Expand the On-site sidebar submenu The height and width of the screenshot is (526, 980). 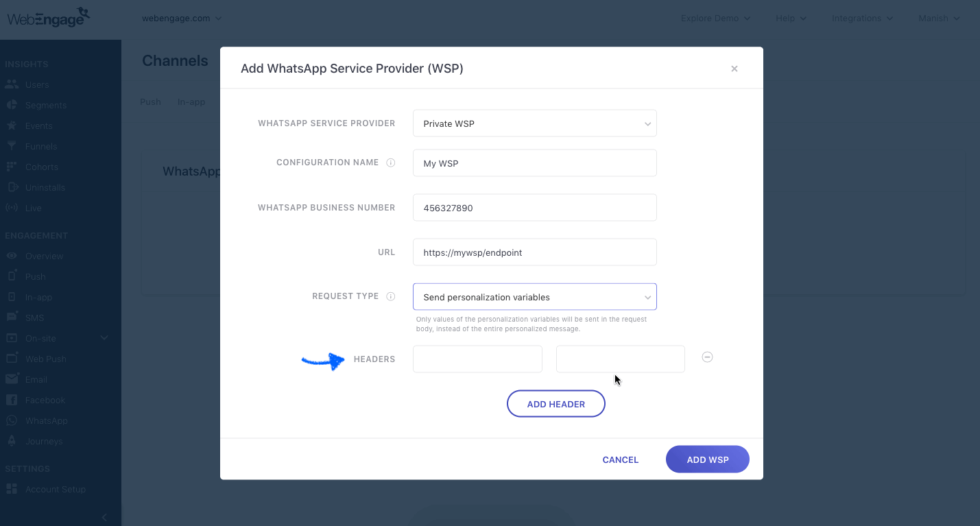click(x=104, y=337)
